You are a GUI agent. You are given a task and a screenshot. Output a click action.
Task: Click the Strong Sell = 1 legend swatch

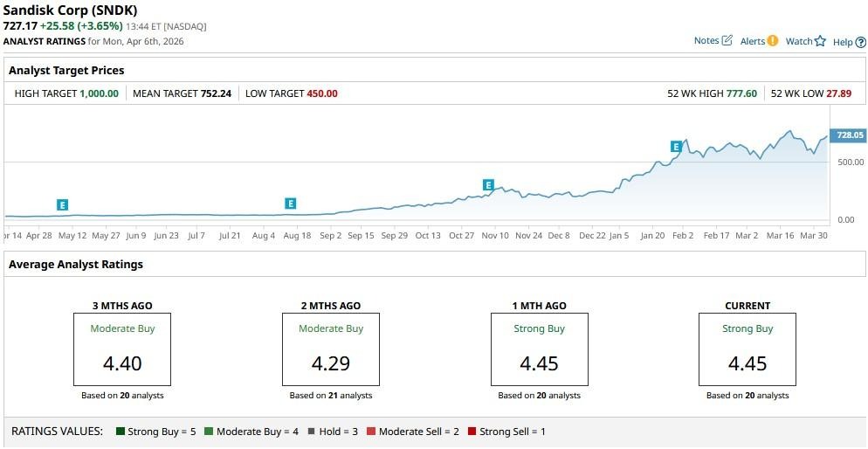tap(472, 432)
